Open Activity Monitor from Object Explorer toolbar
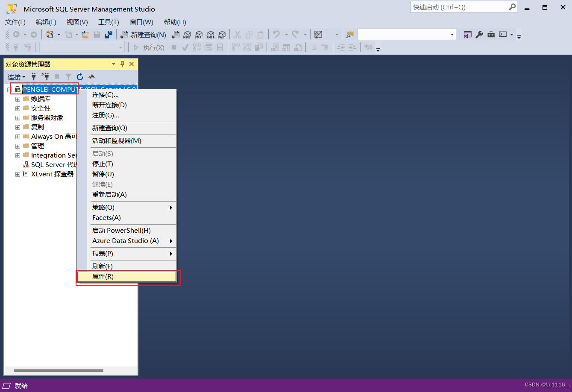 click(91, 77)
